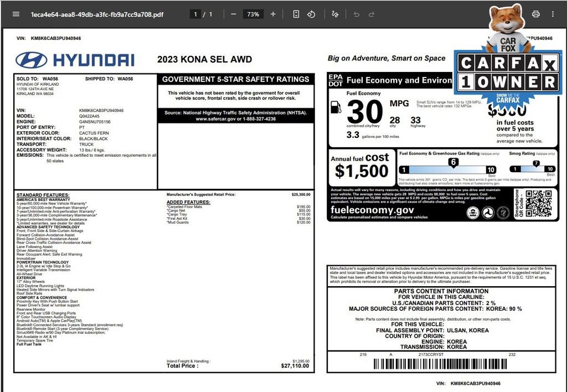
Task: Click the PDF filename in toolbar
Action: pyautogui.click(x=97, y=14)
